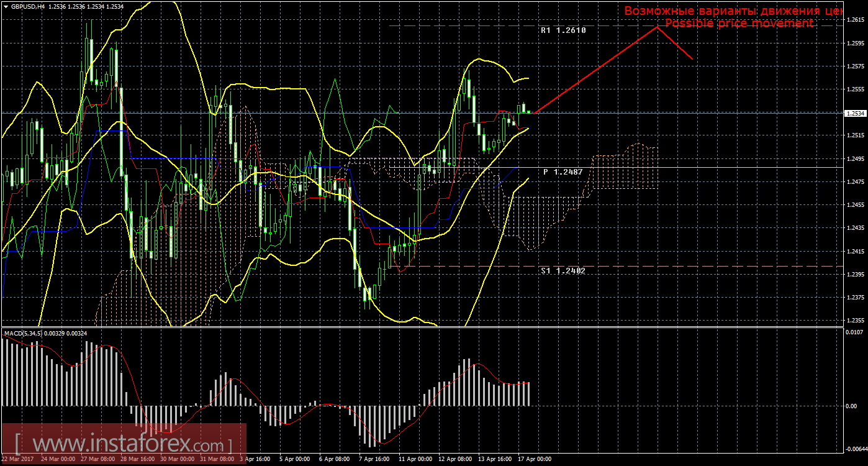Click the 1.2495 price axis label
Screen dimensions: 868x466
[856, 158]
